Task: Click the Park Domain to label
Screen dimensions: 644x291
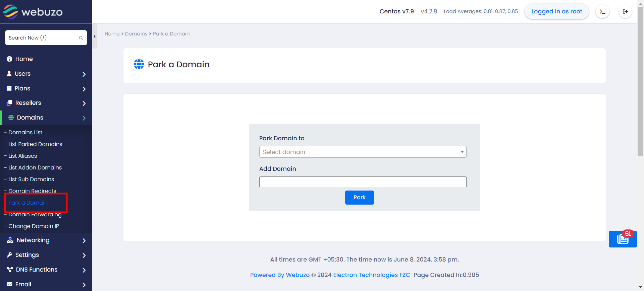Action: pos(282,138)
